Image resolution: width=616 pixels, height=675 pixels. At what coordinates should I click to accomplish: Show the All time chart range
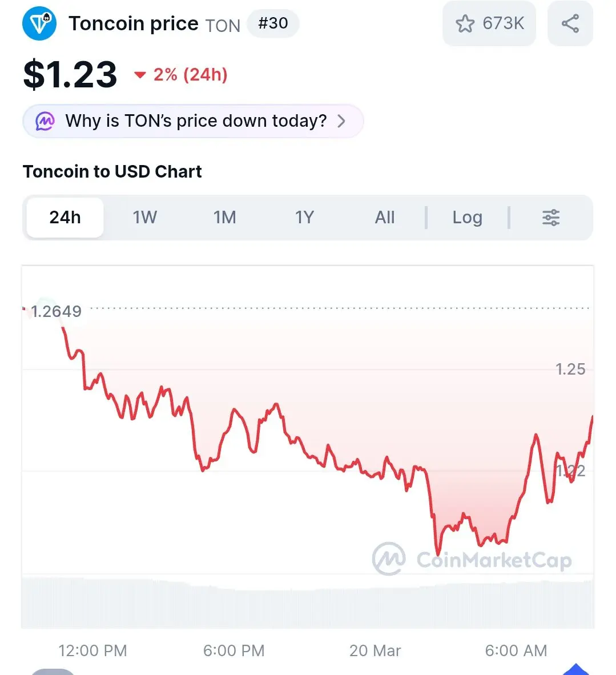pyautogui.click(x=385, y=218)
